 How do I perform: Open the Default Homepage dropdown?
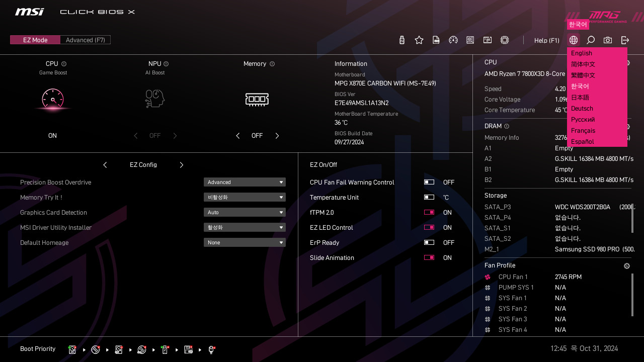245,242
